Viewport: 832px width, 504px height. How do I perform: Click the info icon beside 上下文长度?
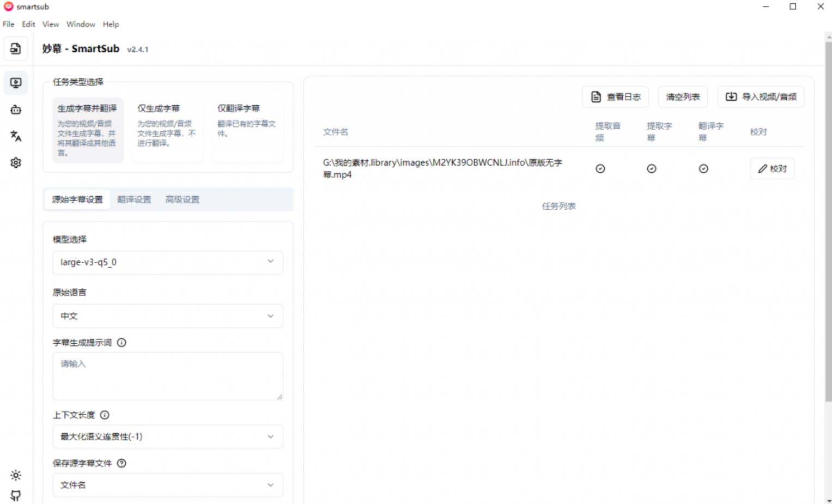click(105, 415)
